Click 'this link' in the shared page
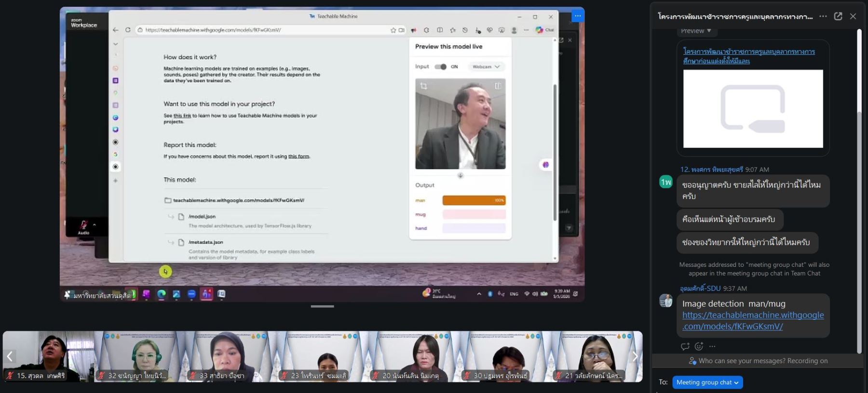This screenshot has width=868, height=393. [182, 116]
